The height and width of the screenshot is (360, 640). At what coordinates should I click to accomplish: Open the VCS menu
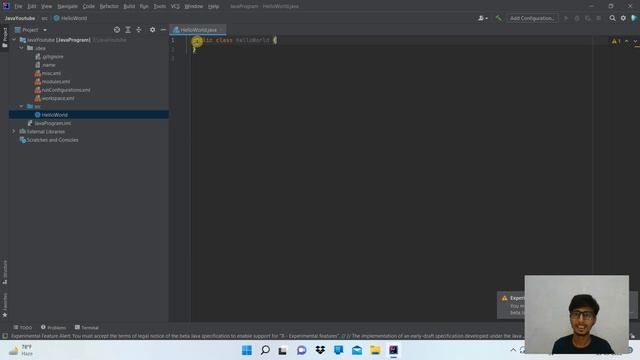(x=175, y=6)
